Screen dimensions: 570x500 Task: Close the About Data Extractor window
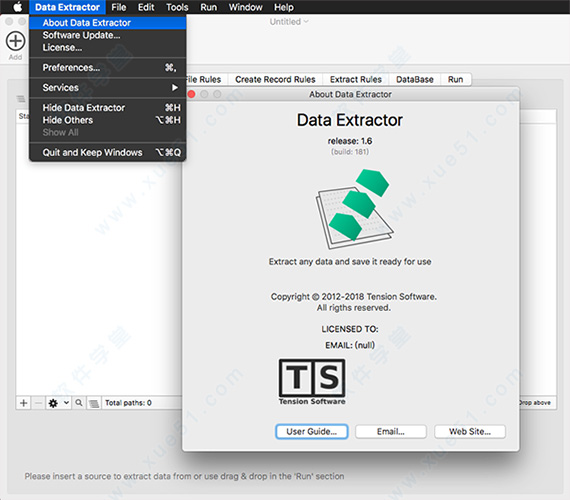(191, 94)
